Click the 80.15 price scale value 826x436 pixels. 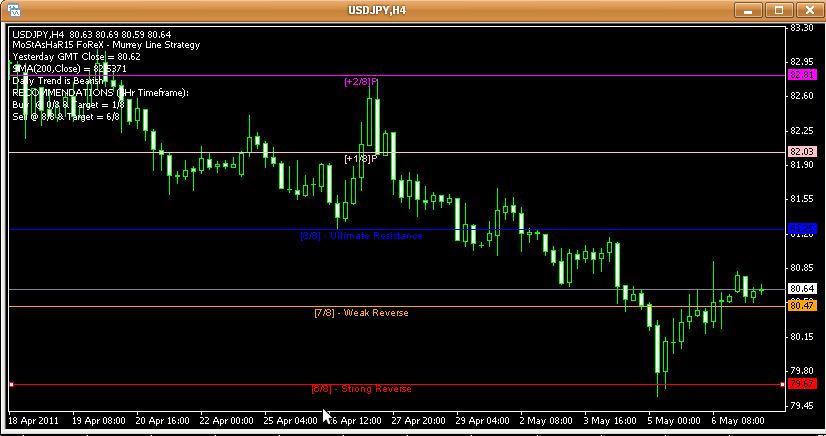point(802,336)
